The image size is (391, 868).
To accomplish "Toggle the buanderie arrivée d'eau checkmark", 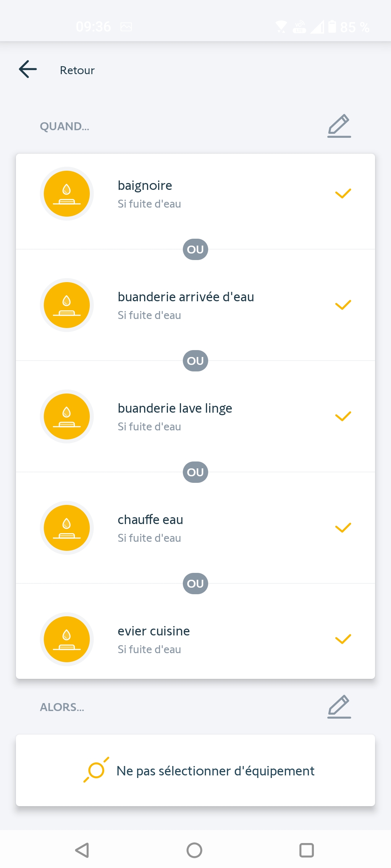I will [x=343, y=305].
